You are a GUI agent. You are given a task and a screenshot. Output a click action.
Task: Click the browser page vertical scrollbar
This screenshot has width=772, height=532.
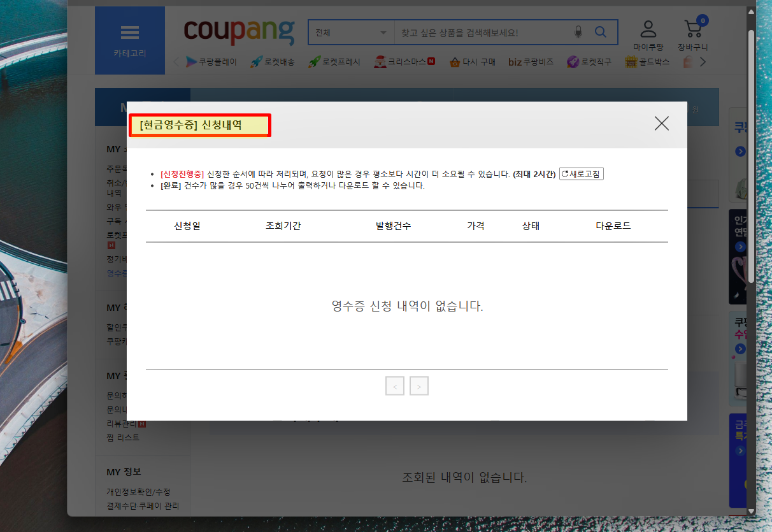tap(751, 156)
